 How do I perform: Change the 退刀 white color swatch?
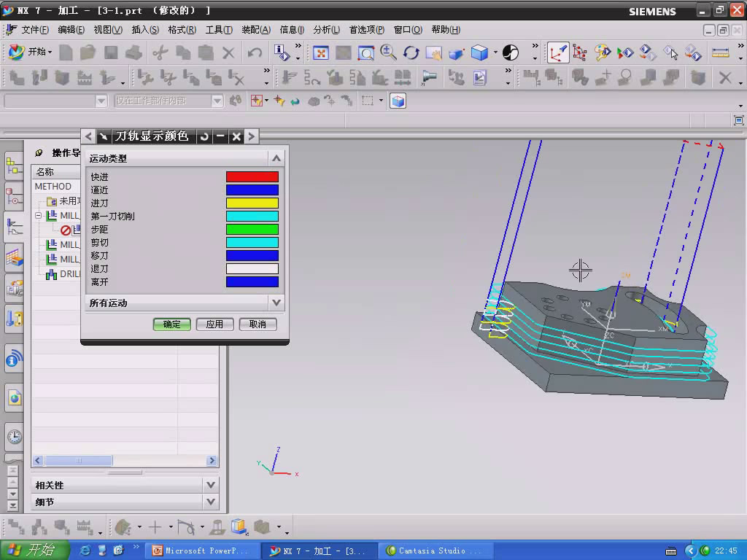coord(252,268)
